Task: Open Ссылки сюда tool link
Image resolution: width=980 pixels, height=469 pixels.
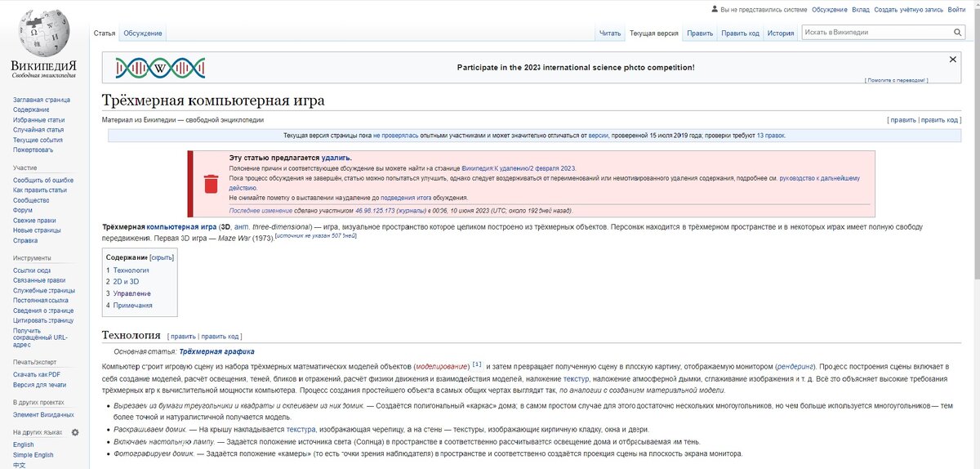Action: (32, 270)
